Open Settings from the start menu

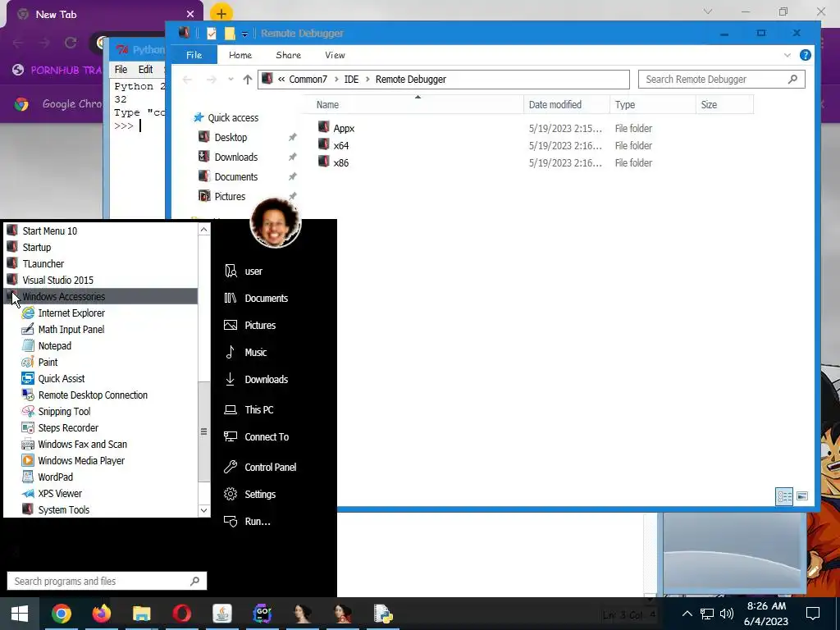pyautogui.click(x=260, y=495)
